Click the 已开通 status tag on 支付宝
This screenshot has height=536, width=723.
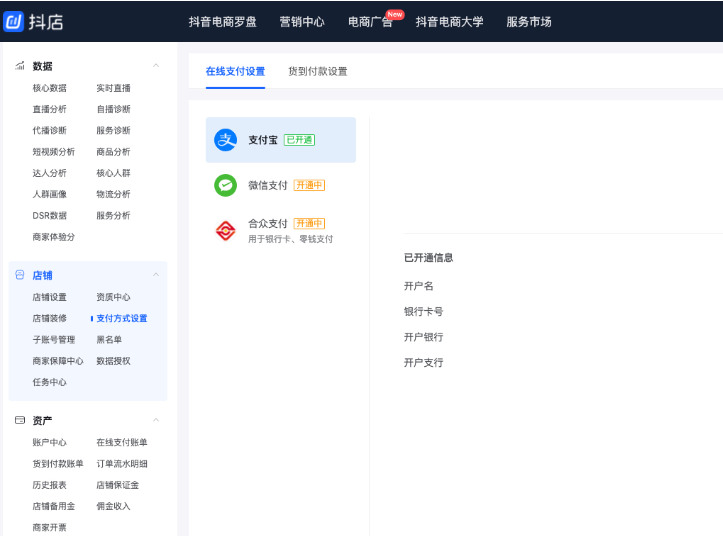[x=300, y=140]
